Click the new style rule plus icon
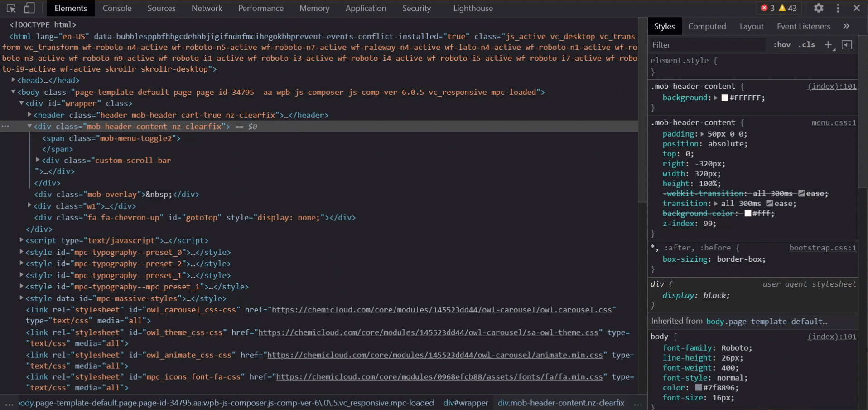The width and height of the screenshot is (868, 410). [x=829, y=44]
